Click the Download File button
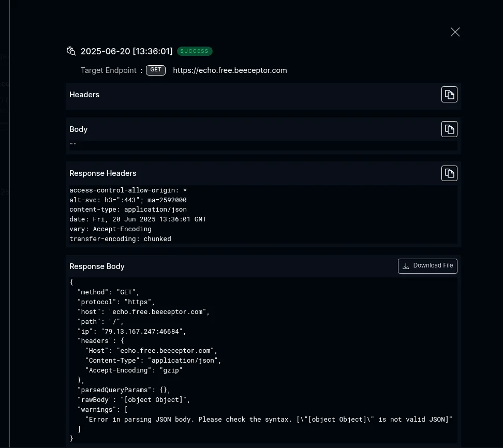The image size is (503, 448). coord(427,266)
